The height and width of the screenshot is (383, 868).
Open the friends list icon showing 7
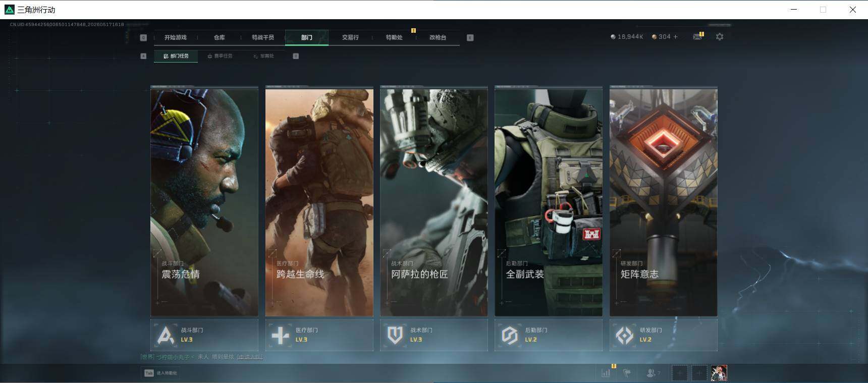(653, 373)
